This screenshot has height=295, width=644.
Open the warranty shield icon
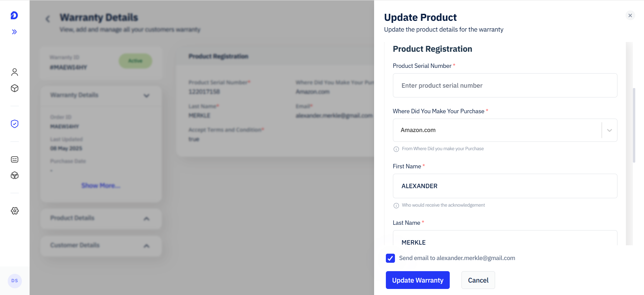(14, 124)
